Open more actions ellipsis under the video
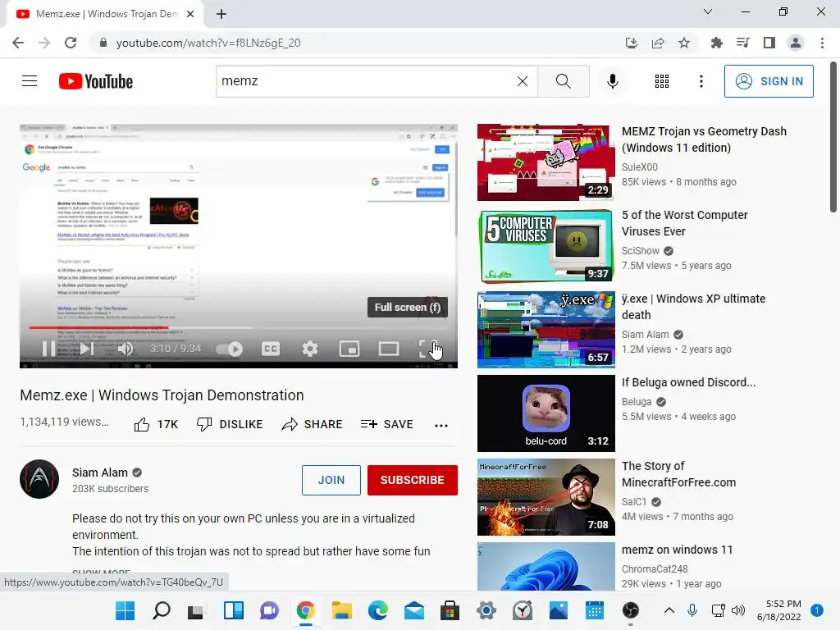The height and width of the screenshot is (630, 840). tap(441, 426)
